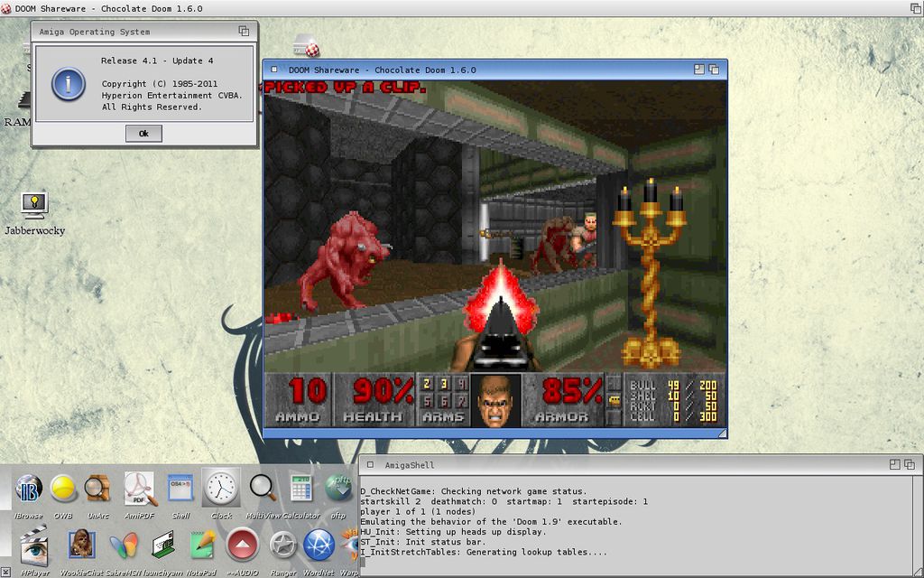924x578 pixels.
Task: Click the 'PICKED UP A CLIP.' message
Action: click(x=346, y=88)
